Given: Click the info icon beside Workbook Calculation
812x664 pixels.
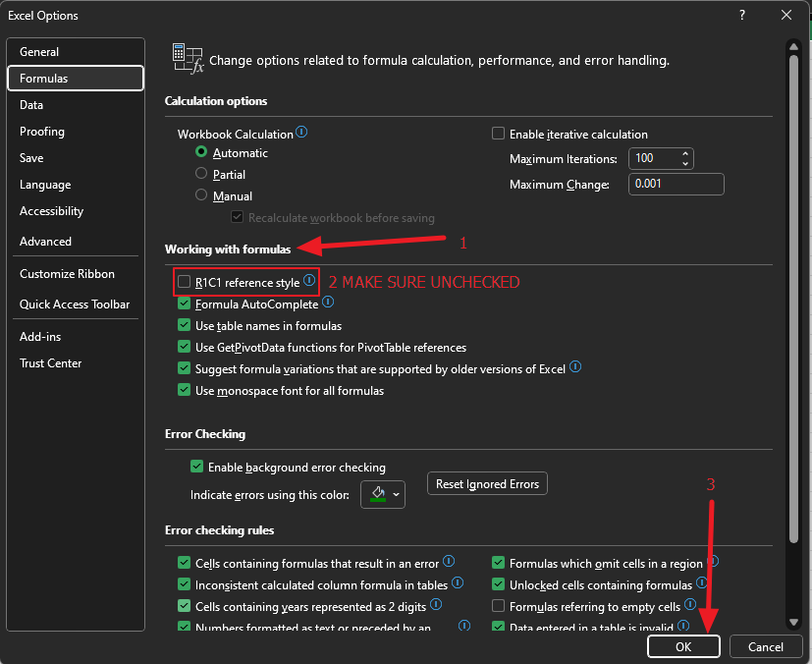Looking at the screenshot, I should pos(301,132).
